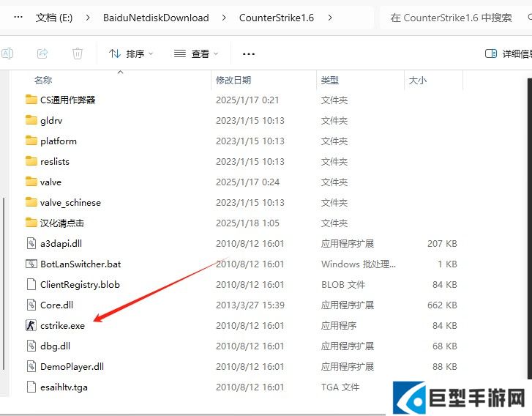
Task: Click date 2013/3/27 15:39 of Core.dll
Action: click(x=250, y=305)
